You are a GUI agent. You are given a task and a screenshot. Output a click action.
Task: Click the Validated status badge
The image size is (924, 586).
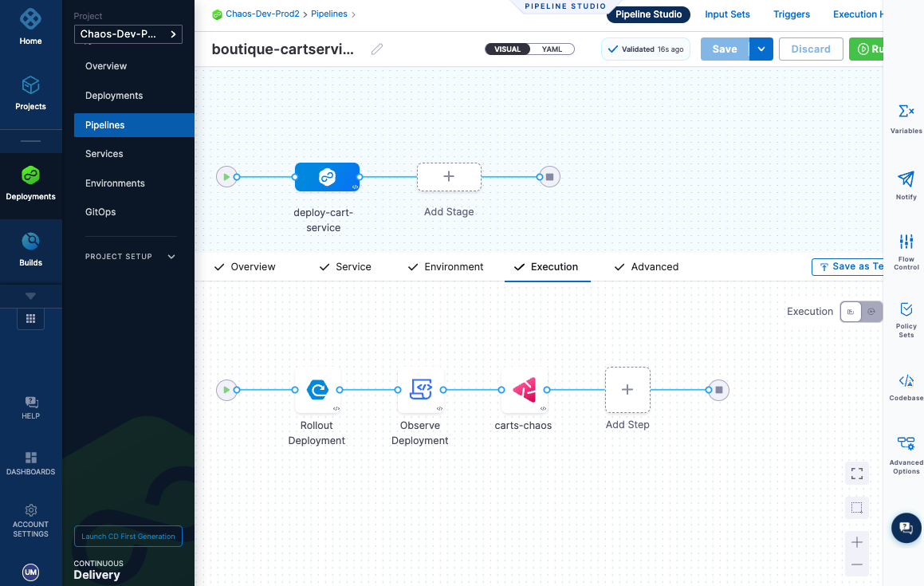pos(645,49)
